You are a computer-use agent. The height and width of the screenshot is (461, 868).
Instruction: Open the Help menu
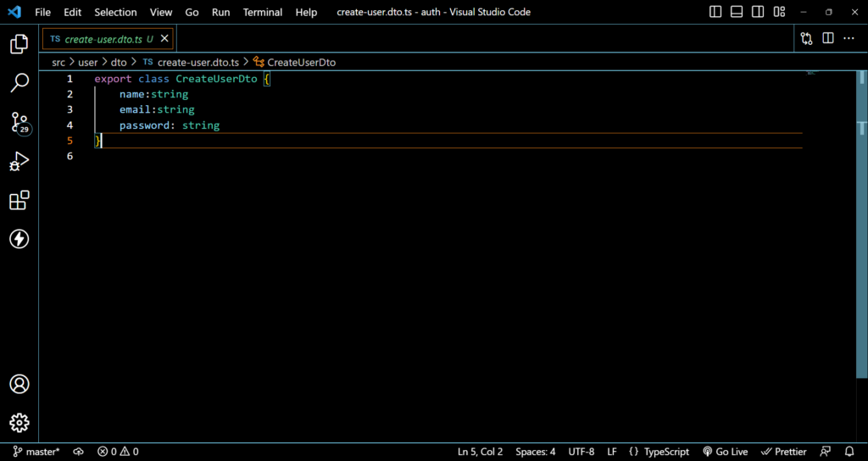306,12
